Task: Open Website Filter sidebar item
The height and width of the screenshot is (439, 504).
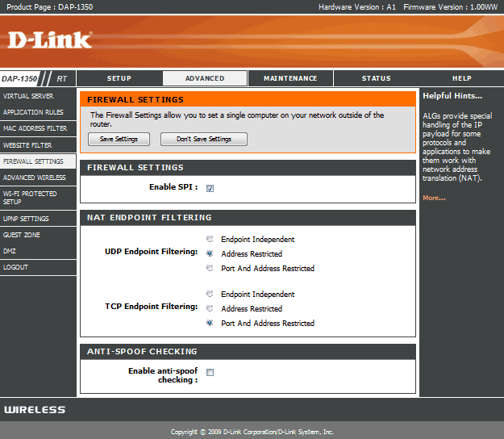Action: pos(27,145)
